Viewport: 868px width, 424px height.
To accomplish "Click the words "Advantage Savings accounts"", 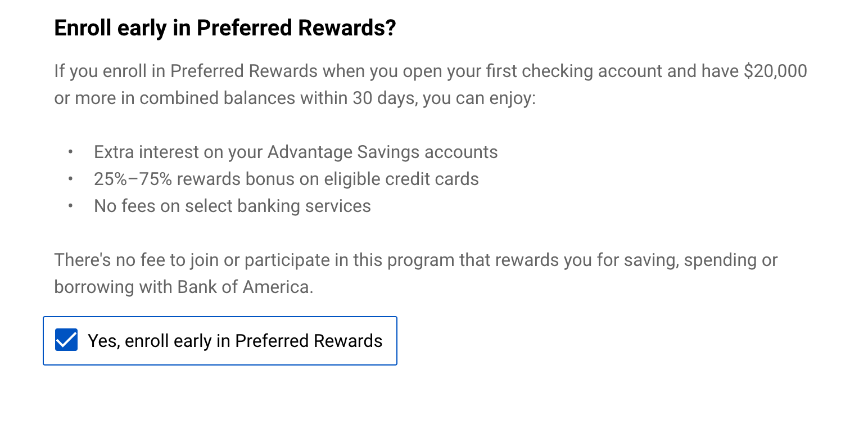I will pyautogui.click(x=382, y=152).
